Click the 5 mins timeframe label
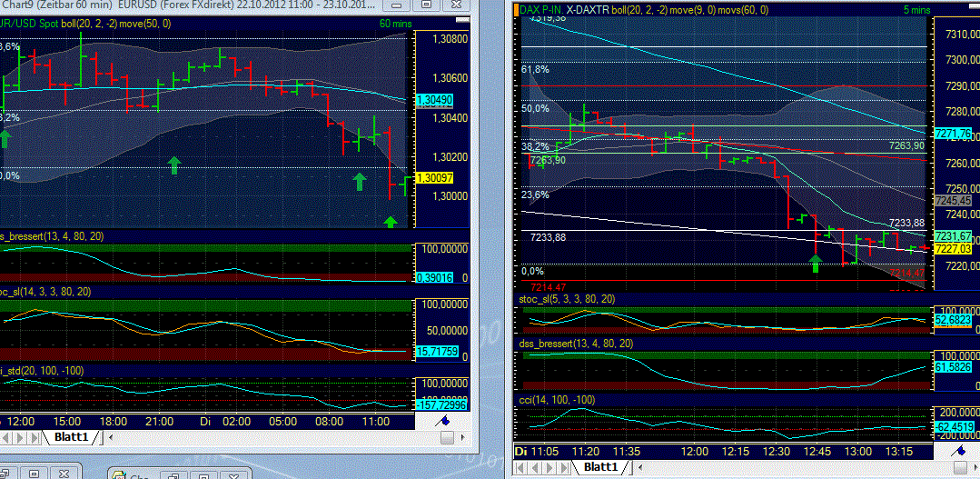 click(916, 9)
